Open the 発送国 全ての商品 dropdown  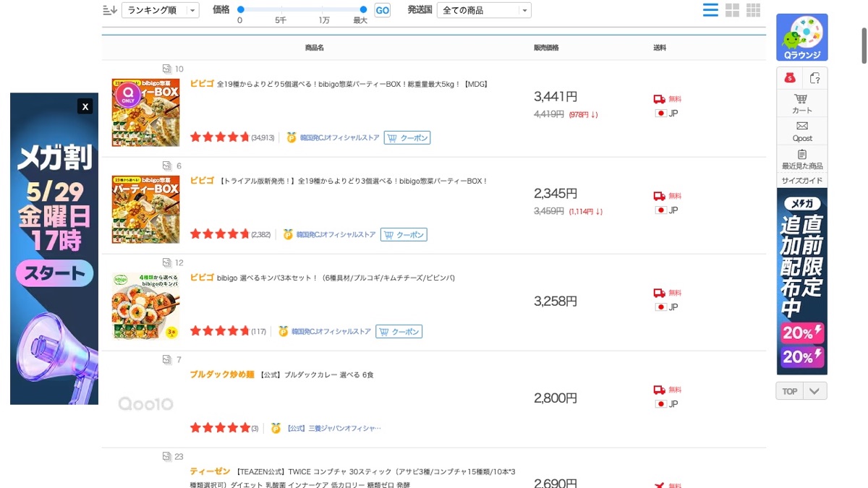484,10
